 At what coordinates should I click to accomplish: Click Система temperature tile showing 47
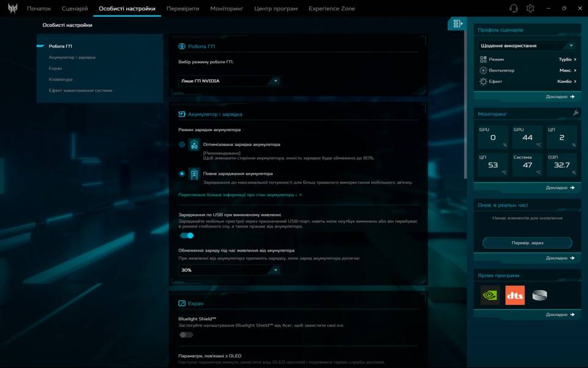(527, 165)
